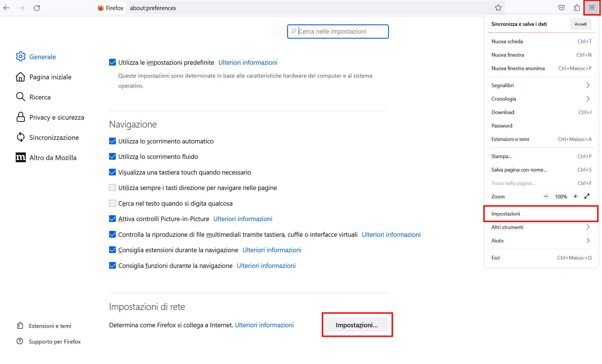Click the Privacy e sicurezza lock icon

(x=21, y=117)
